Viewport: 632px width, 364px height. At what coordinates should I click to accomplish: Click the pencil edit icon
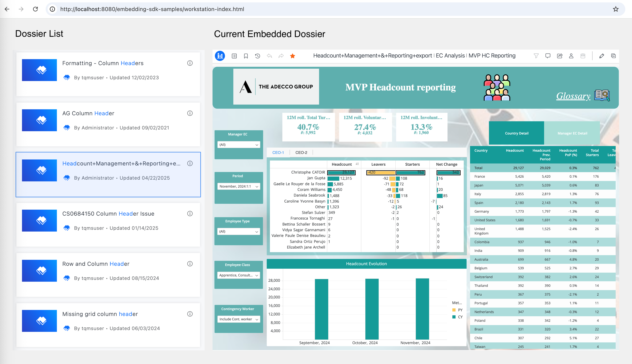click(602, 56)
